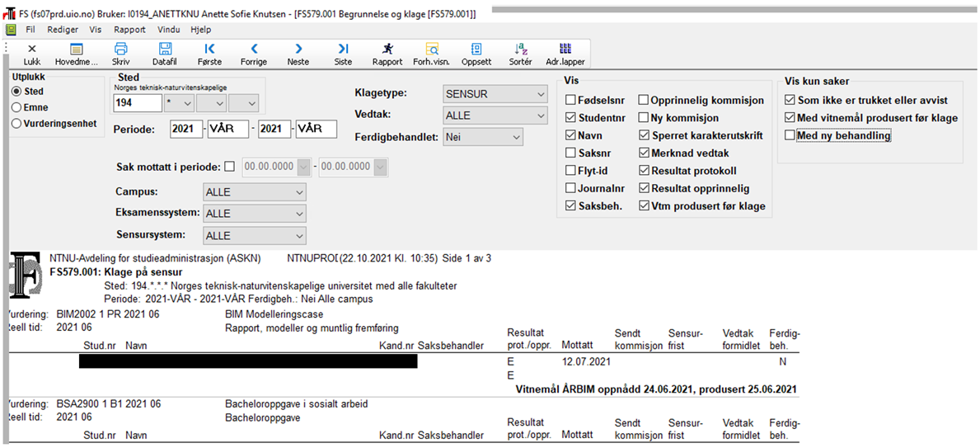Click the Lukk close toolbar icon
Image resolution: width=980 pixels, height=448 pixels.
click(32, 54)
